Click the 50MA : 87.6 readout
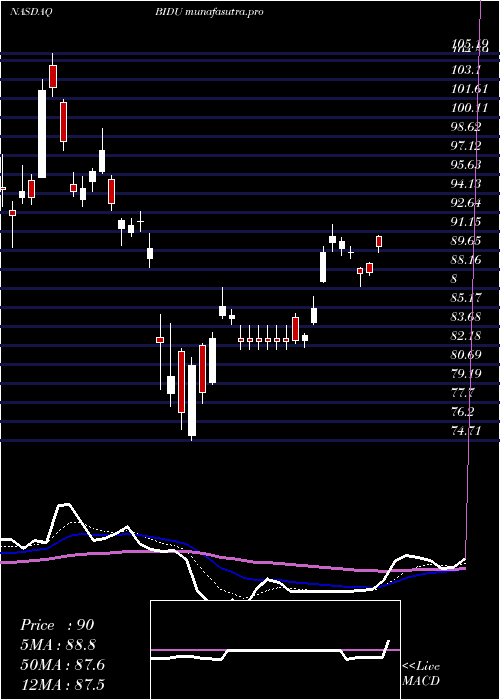This screenshot has width=500, height=700. [62, 665]
